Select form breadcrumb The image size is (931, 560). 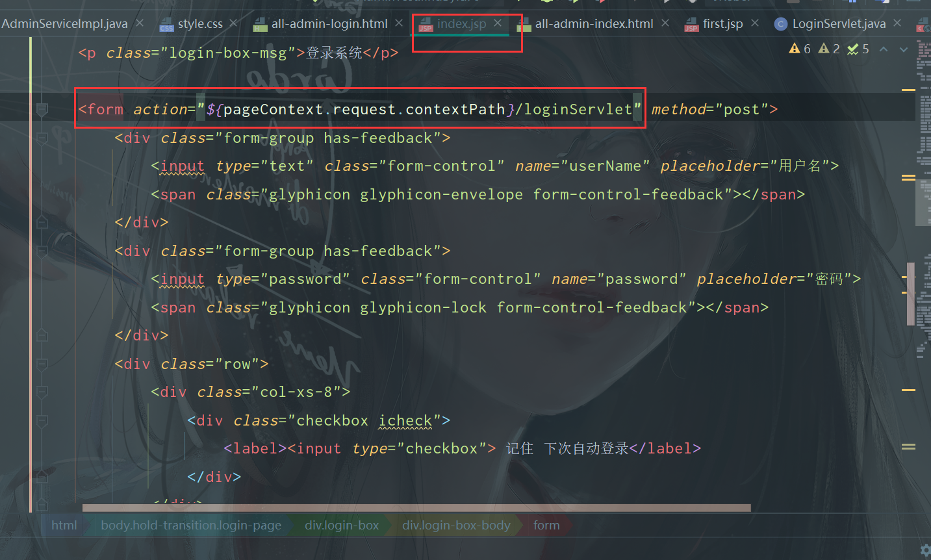(x=546, y=526)
